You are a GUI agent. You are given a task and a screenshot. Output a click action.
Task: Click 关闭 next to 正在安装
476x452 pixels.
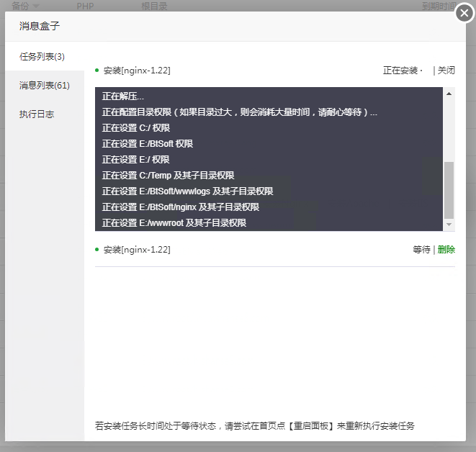point(446,71)
